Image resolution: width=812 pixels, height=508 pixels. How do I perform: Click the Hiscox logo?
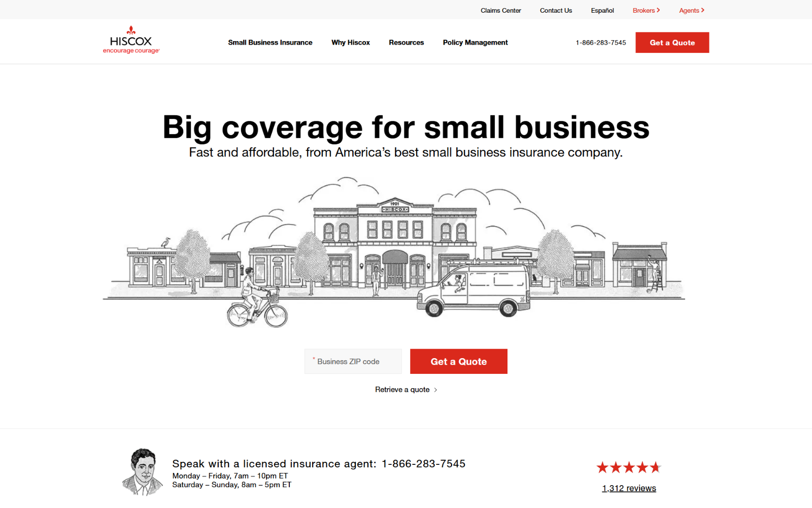(x=131, y=40)
